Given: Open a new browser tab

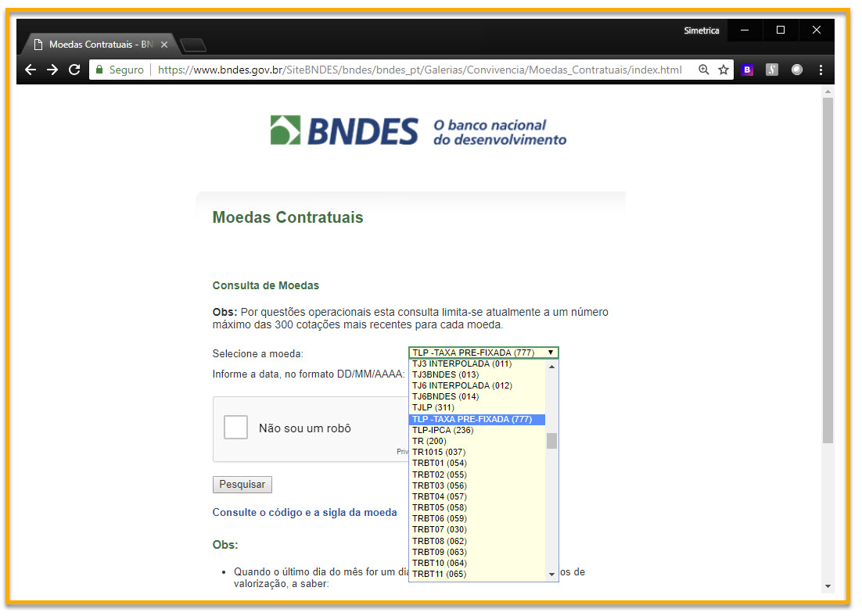Looking at the screenshot, I should point(193,45).
